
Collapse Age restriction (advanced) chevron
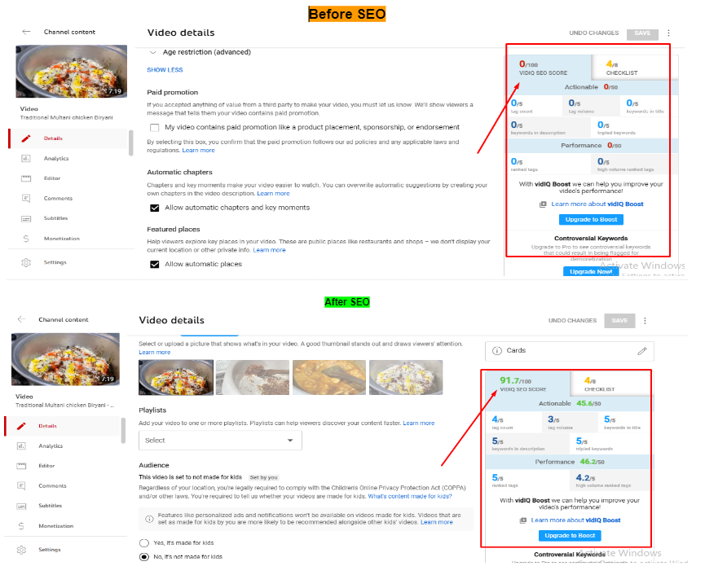coord(153,53)
